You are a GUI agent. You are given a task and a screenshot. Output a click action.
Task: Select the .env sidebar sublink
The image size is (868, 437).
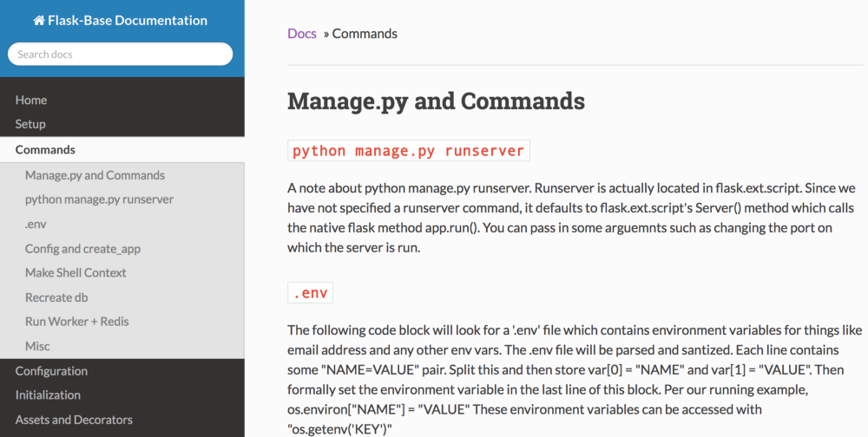36,224
